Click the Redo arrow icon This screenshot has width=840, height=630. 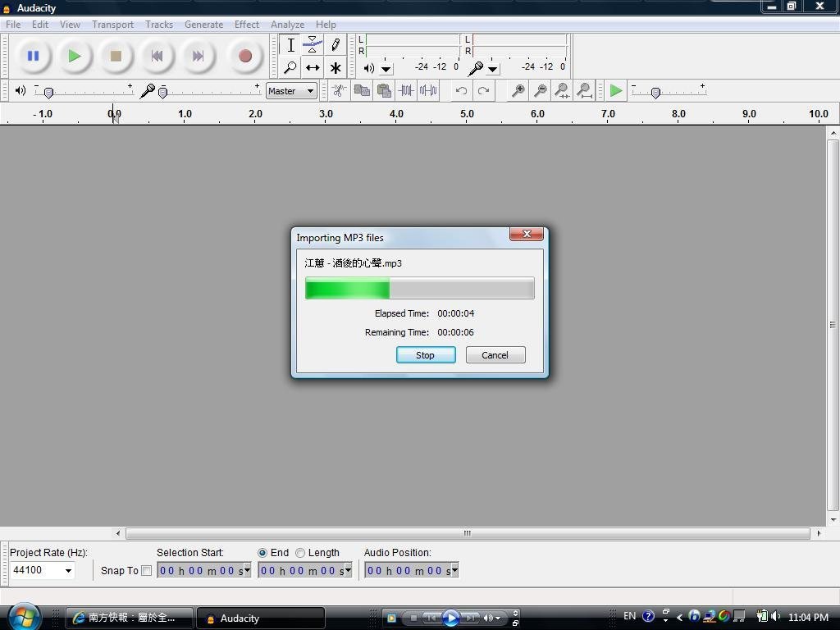coord(484,90)
